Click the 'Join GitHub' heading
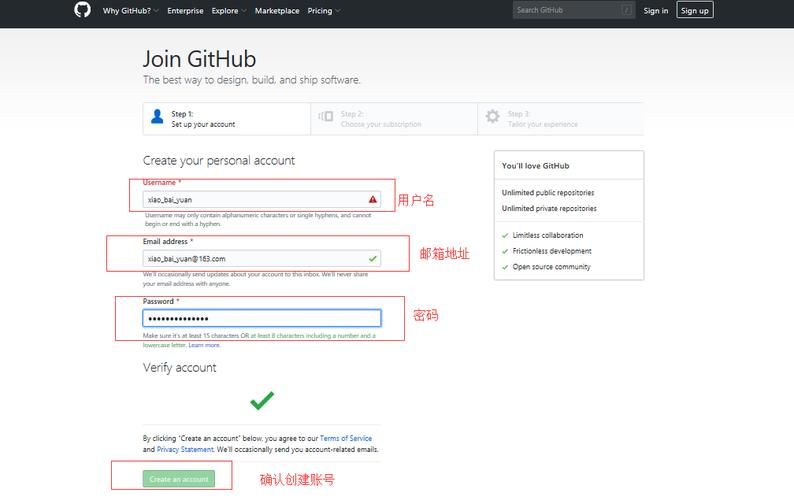 (x=200, y=59)
